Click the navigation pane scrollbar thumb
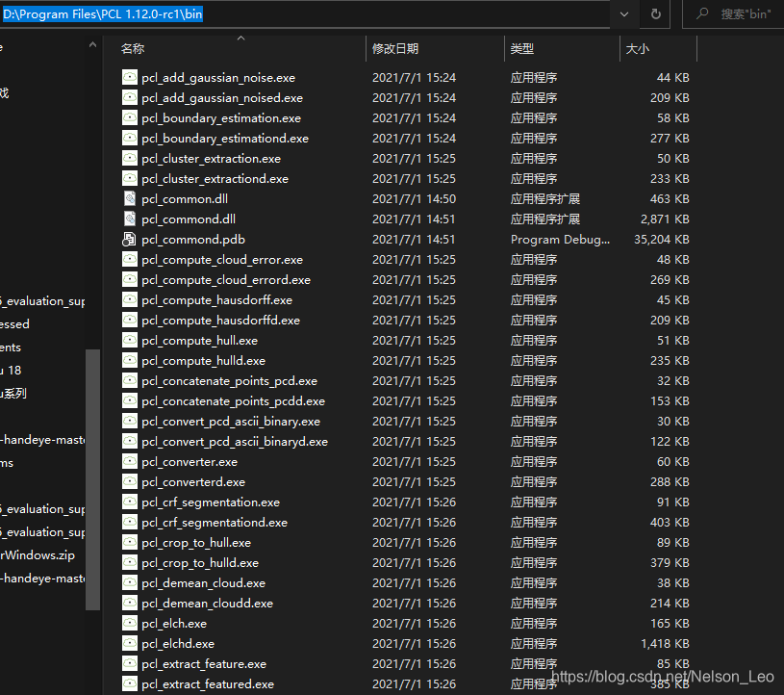784x695 pixels. tap(92, 479)
